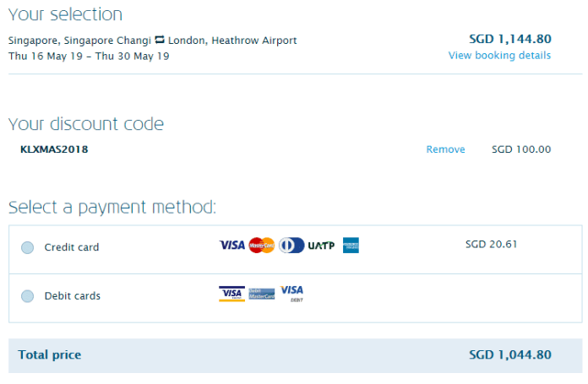Click the SGD 20.61 credit card fee
This screenshot has width=588, height=384.
click(x=491, y=244)
